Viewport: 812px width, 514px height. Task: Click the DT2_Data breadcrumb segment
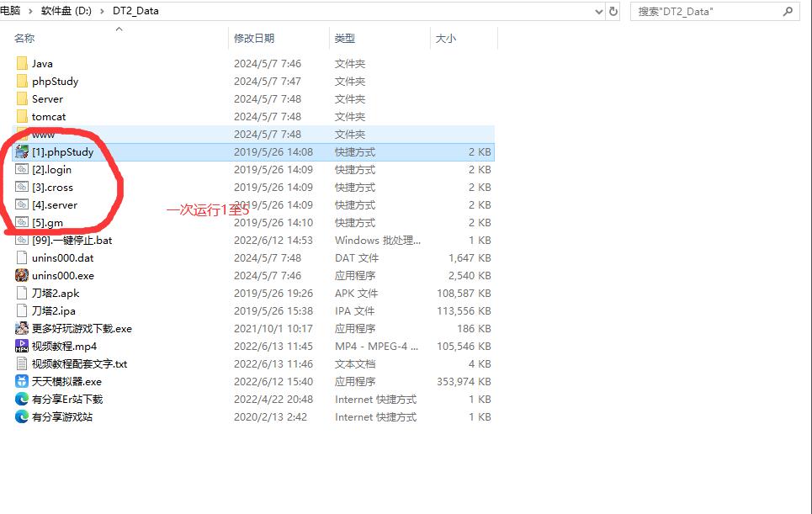click(135, 12)
